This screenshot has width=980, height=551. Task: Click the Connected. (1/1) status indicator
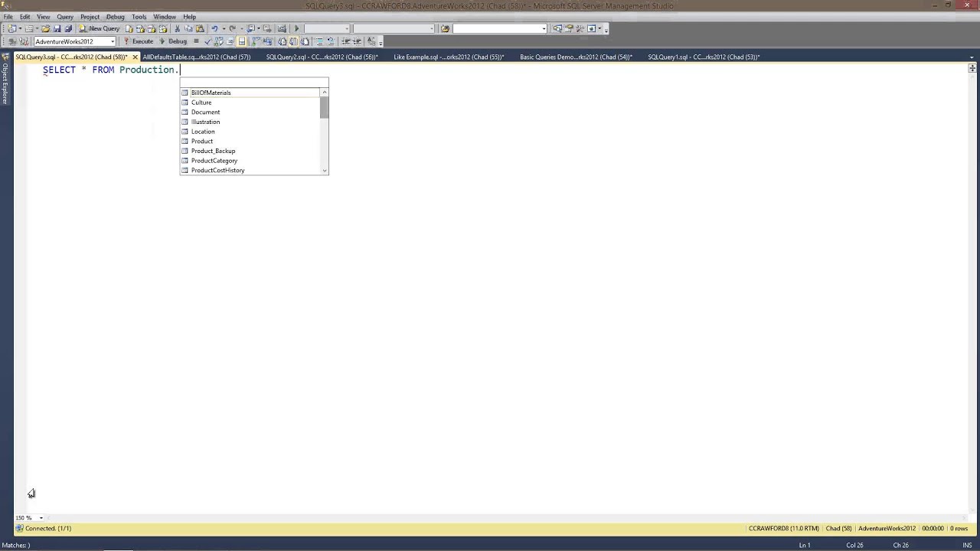pos(44,528)
